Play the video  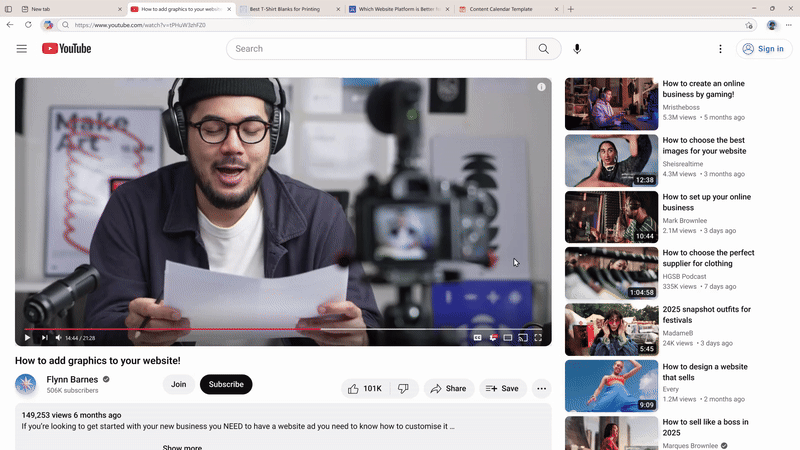click(27, 338)
